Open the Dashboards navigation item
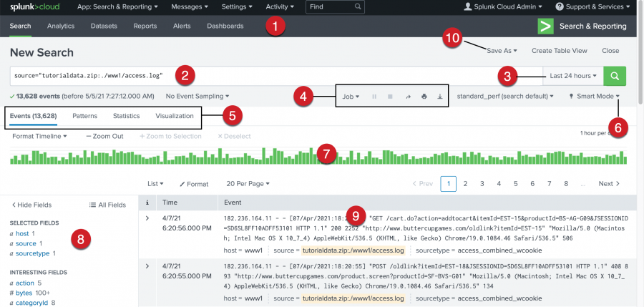This screenshot has width=644, height=307. (x=225, y=26)
